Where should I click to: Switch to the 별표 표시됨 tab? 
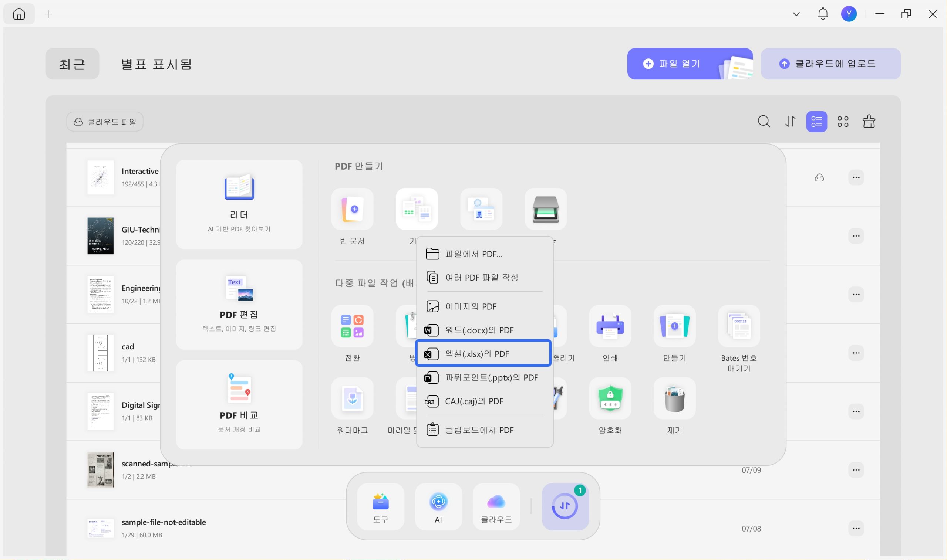coord(156,64)
